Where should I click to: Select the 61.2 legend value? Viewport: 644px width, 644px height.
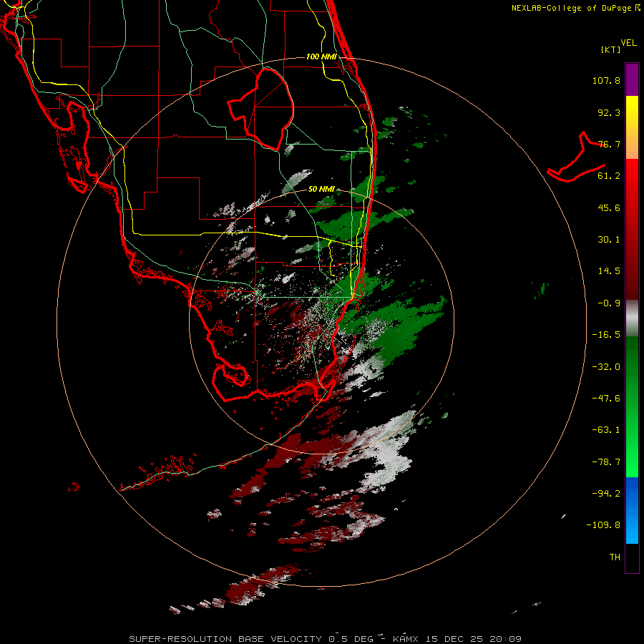(609, 176)
